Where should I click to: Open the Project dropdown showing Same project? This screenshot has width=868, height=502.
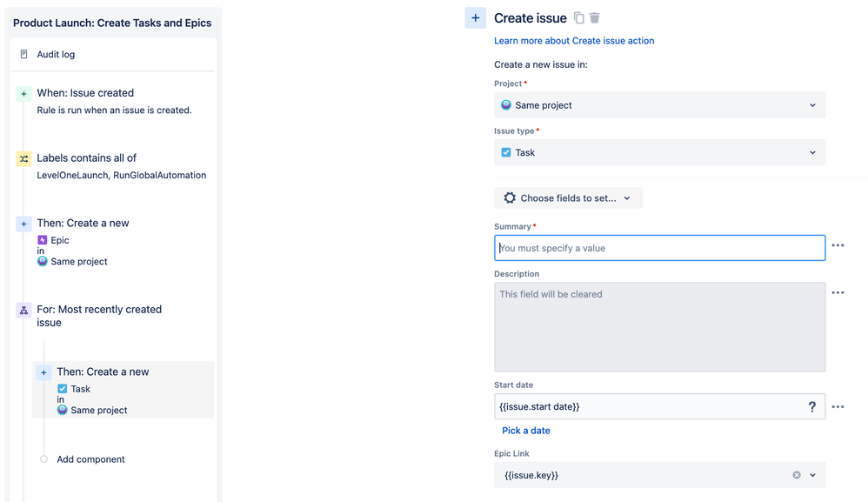[x=659, y=105]
